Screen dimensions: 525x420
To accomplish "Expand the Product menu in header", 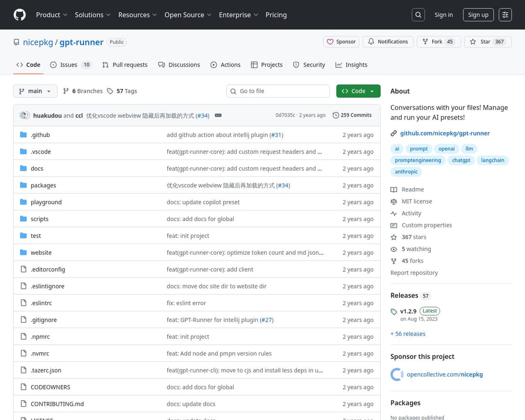I will point(51,15).
